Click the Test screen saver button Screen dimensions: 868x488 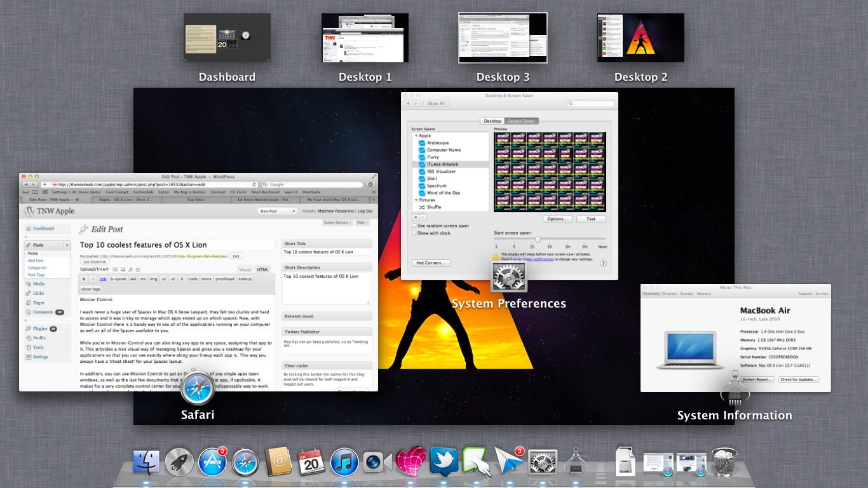click(x=591, y=219)
